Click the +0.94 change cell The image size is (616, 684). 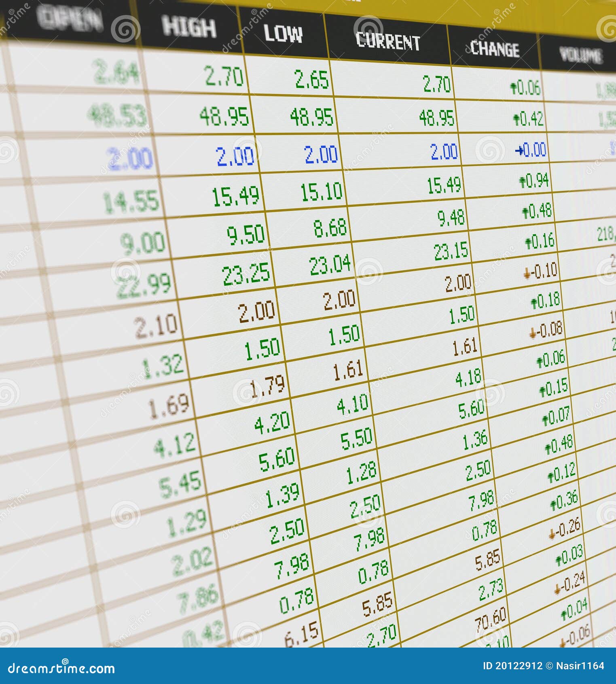(x=534, y=181)
